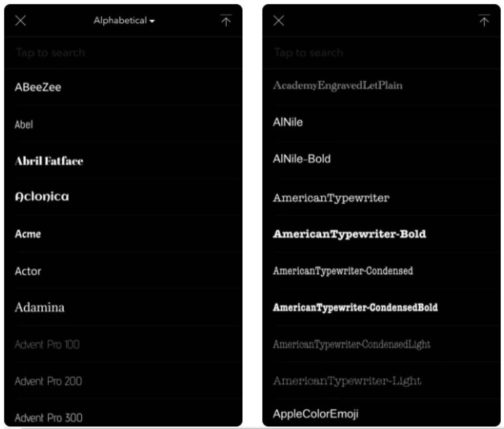504x429 pixels.
Task: Close the left font picker panel
Action: coord(20,21)
